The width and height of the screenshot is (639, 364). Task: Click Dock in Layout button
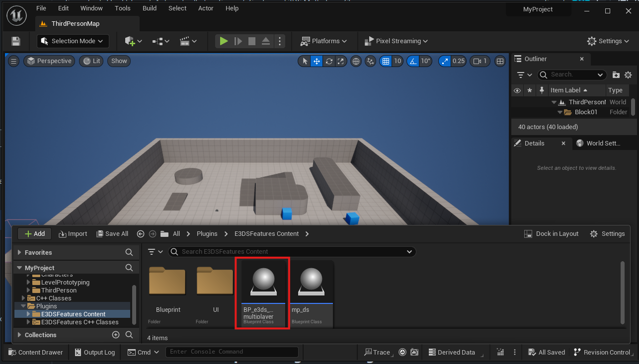(552, 234)
